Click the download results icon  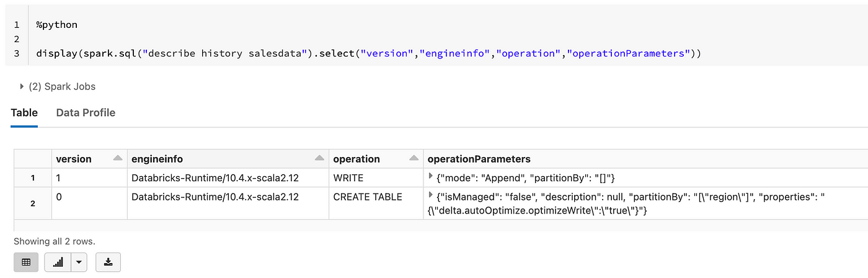108,262
